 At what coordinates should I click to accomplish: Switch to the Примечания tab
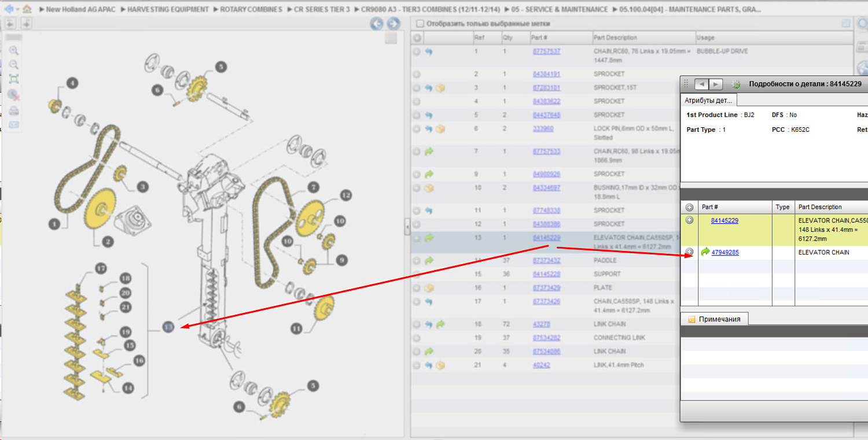[x=713, y=319]
